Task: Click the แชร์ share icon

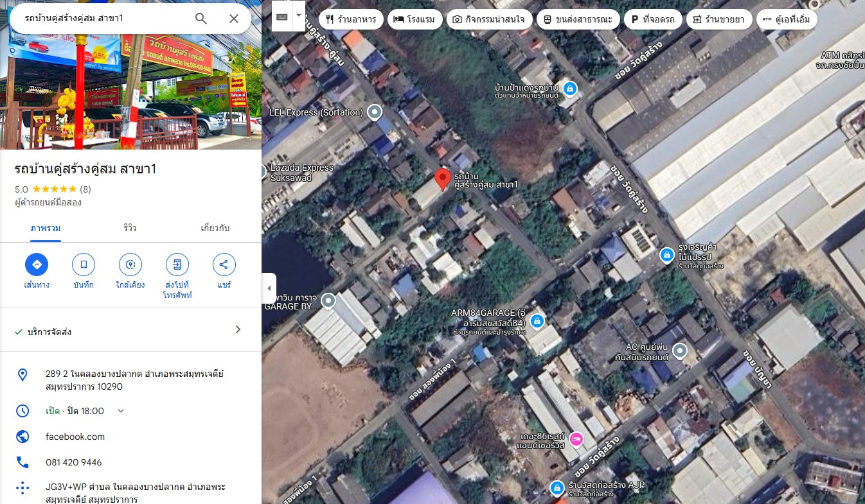Action: 224,265
